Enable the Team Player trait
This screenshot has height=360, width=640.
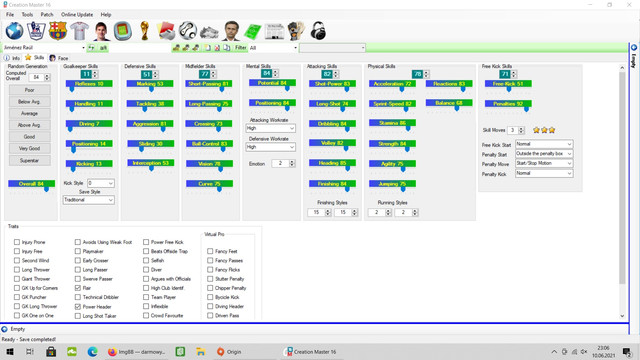pyautogui.click(x=146, y=297)
